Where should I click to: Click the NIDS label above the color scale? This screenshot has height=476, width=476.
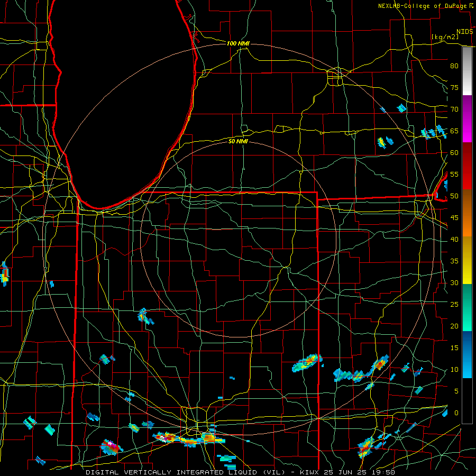click(x=465, y=32)
